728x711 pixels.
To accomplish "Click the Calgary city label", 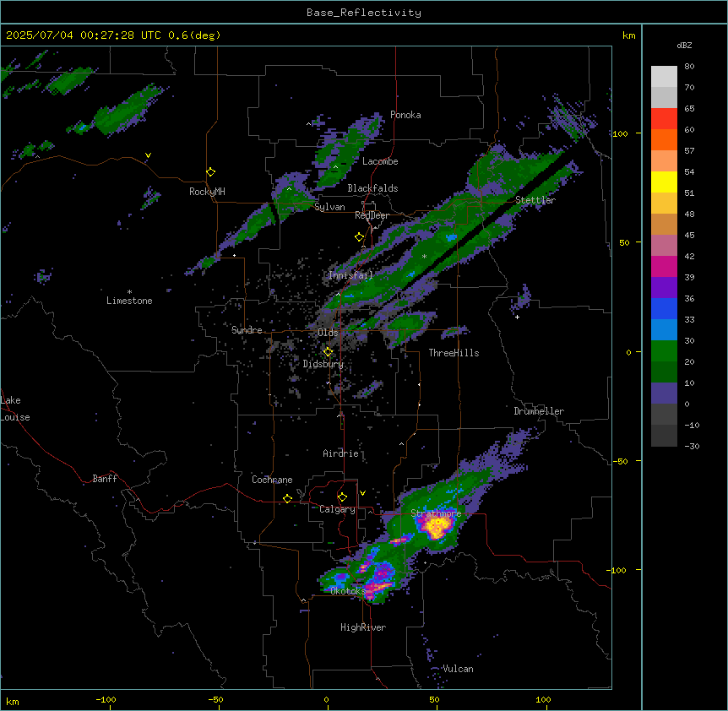I will (x=337, y=509).
